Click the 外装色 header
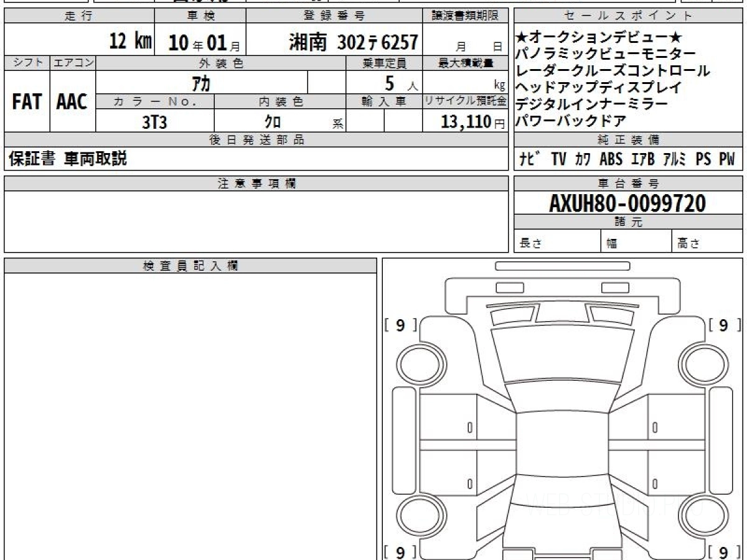The height and width of the screenshot is (560, 747). 221,63
